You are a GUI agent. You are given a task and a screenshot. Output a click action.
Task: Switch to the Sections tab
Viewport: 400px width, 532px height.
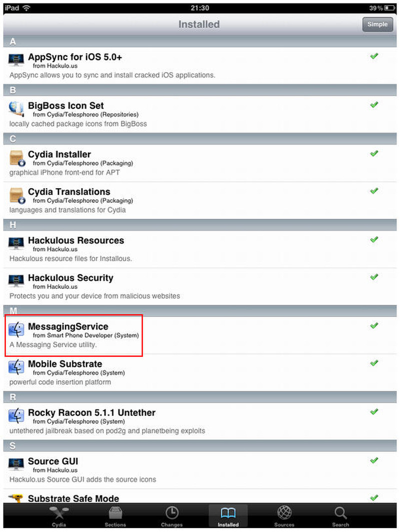pyautogui.click(x=115, y=516)
